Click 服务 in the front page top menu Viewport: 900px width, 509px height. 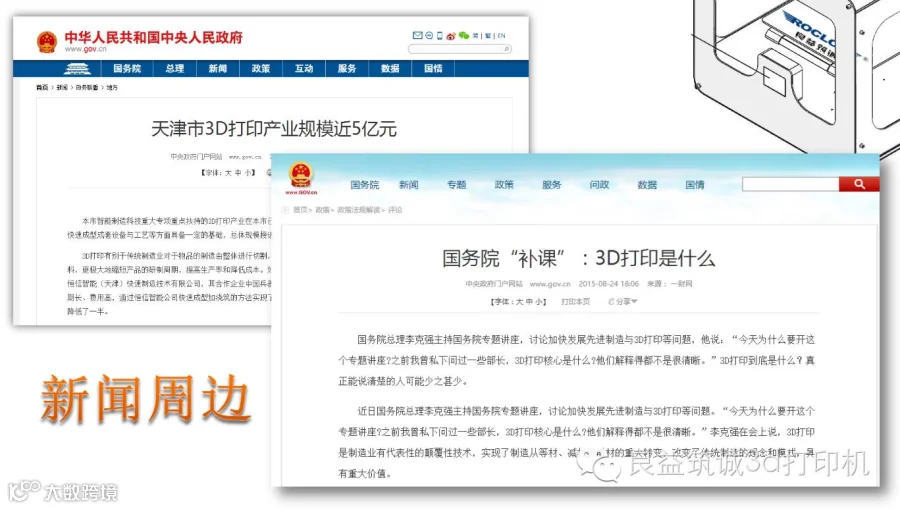click(552, 185)
